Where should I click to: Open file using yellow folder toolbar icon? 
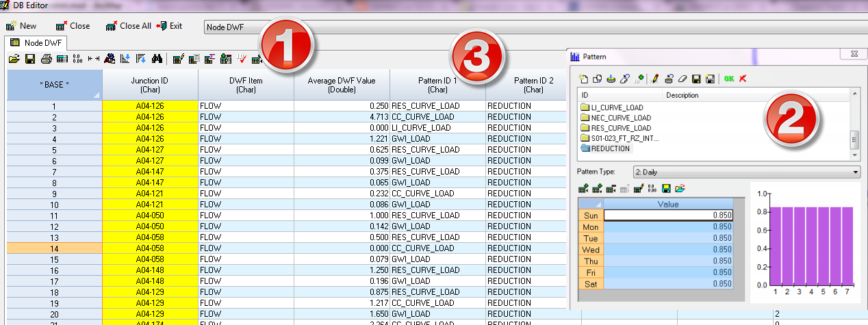[14, 59]
